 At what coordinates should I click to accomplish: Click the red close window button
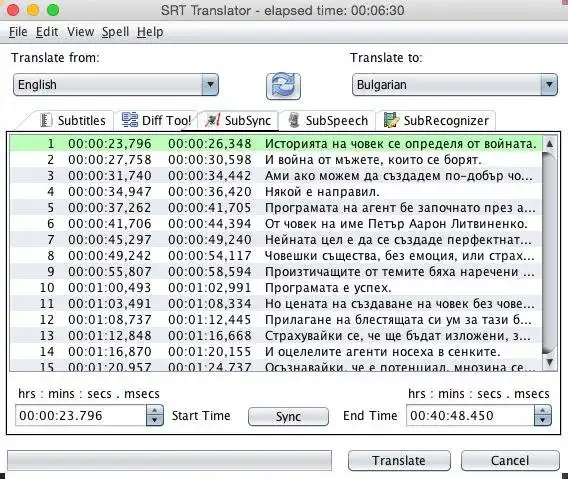13,10
